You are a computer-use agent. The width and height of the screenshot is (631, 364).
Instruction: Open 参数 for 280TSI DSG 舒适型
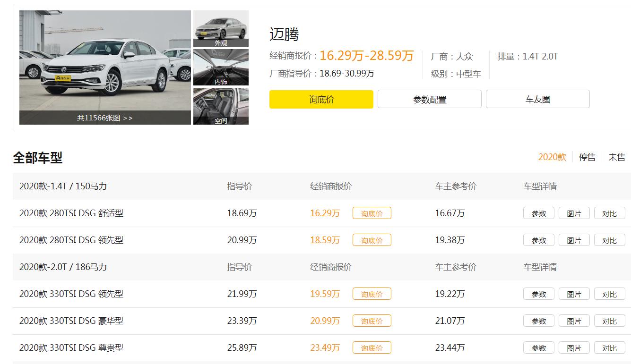coord(538,213)
